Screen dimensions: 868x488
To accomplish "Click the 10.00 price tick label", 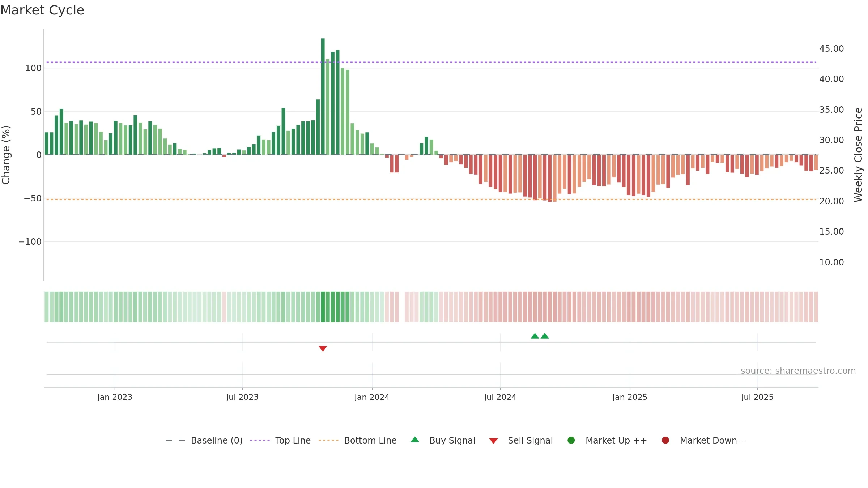I will click(831, 262).
